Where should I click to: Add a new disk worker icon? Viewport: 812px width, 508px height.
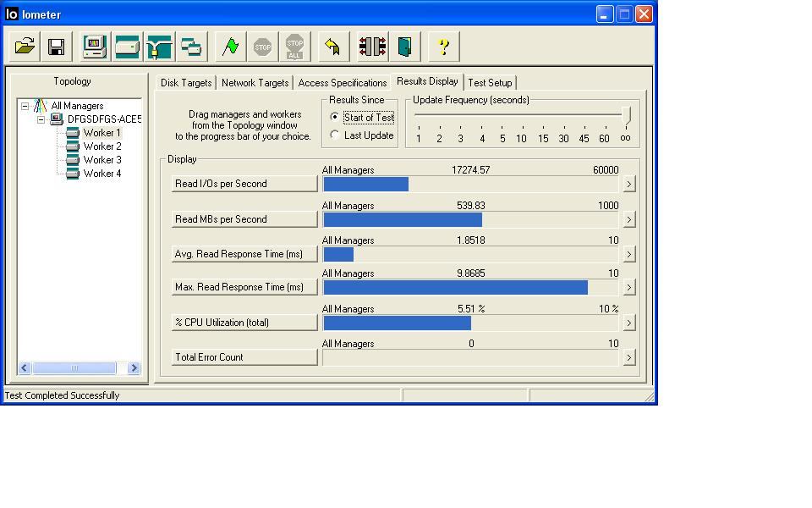pos(127,47)
